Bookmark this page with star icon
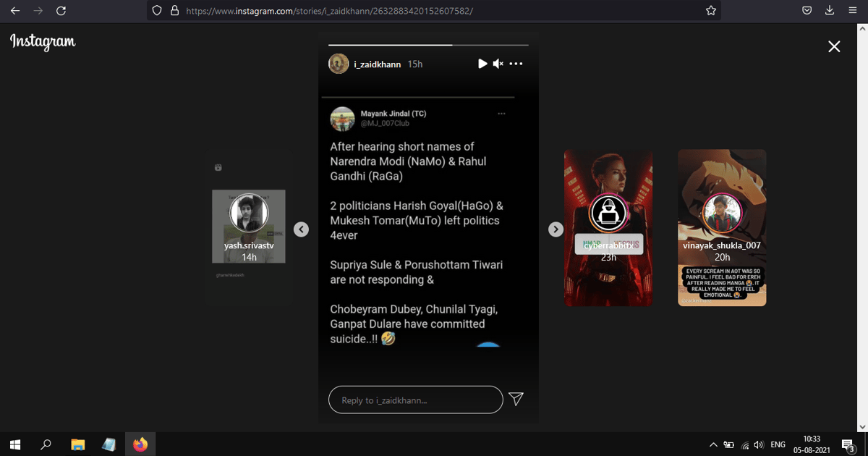 click(711, 11)
